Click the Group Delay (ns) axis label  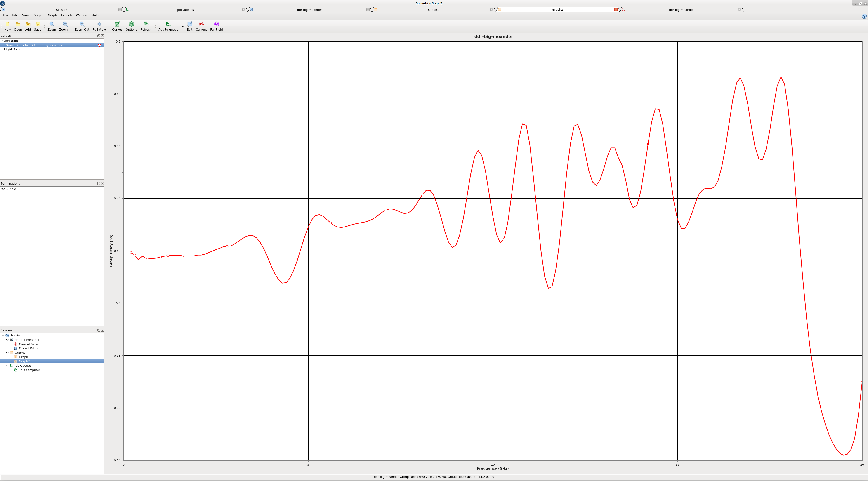[111, 251]
